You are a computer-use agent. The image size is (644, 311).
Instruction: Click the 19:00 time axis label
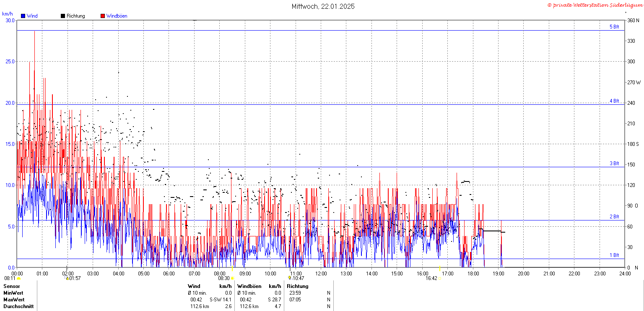coord(498,273)
